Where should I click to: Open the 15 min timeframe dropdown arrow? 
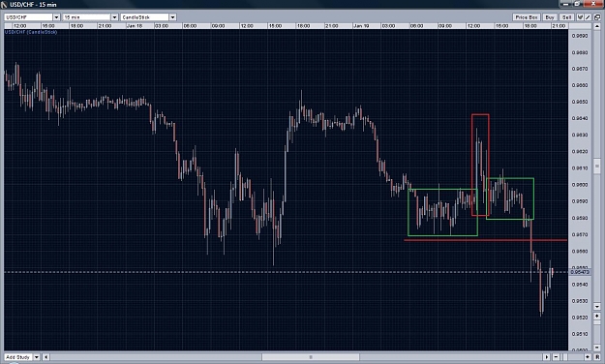(114, 17)
